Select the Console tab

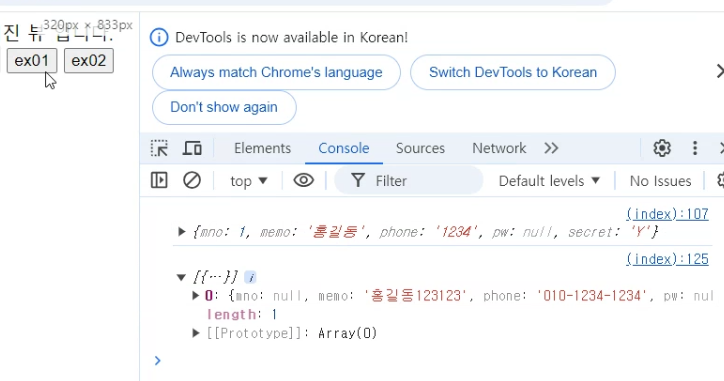tap(344, 148)
